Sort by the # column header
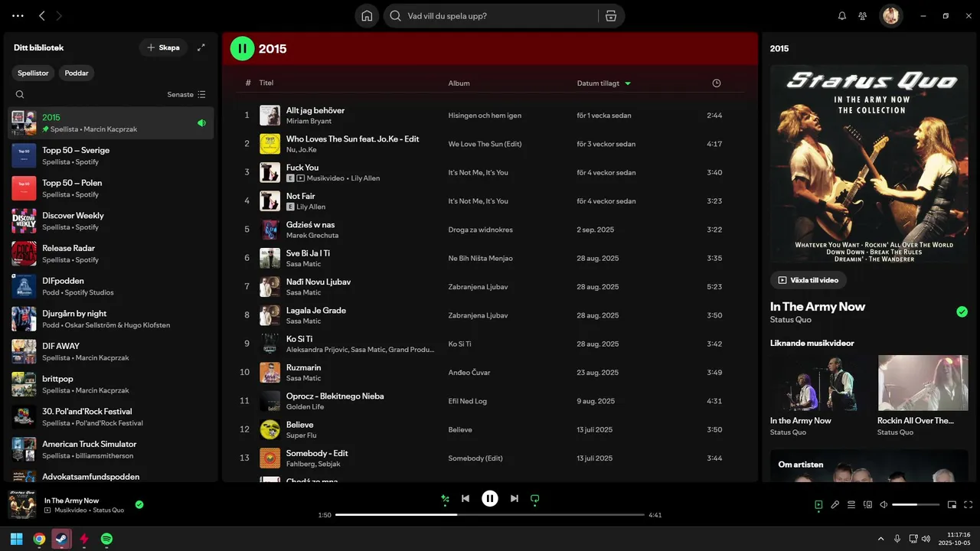 pos(248,83)
